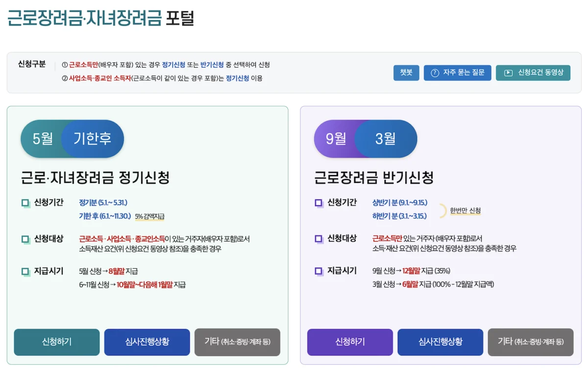The height and width of the screenshot is (371, 588).
Task: Click the heading 근로장려금 반기신청
Action: pyautogui.click(x=374, y=177)
